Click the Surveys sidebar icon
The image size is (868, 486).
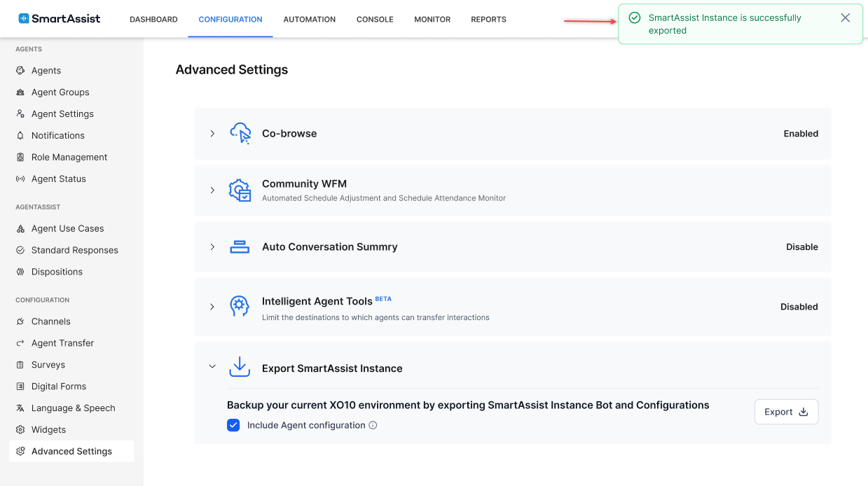(20, 365)
